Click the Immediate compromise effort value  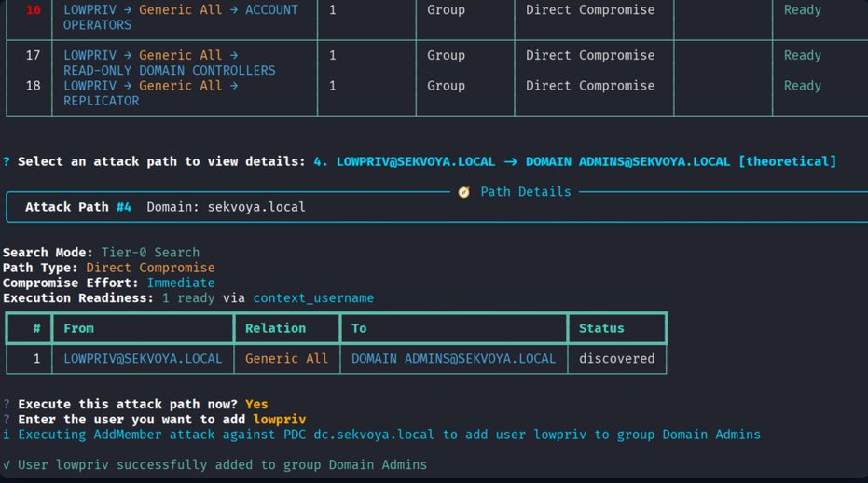[181, 283]
